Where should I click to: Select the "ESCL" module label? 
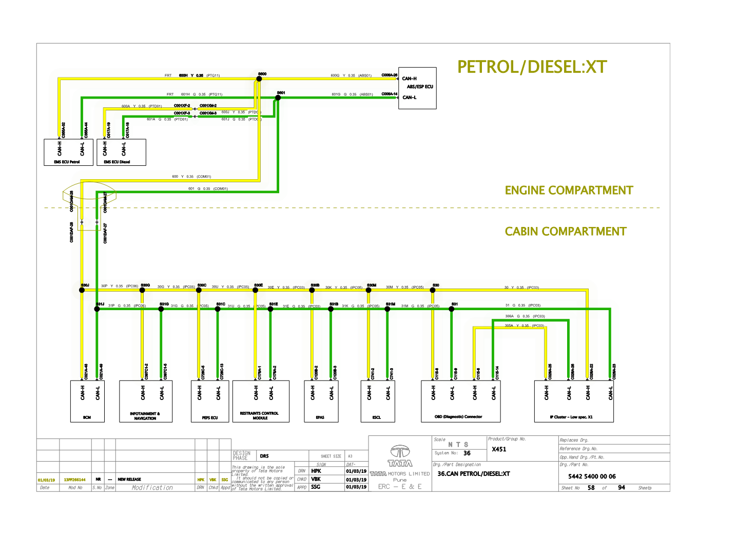[377, 417]
